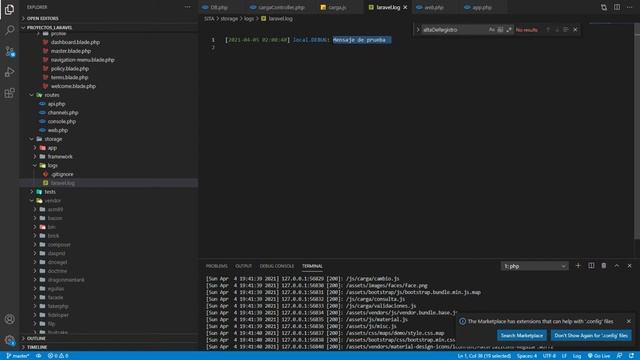Open .gitignore inside logs folder

[x=62, y=174]
